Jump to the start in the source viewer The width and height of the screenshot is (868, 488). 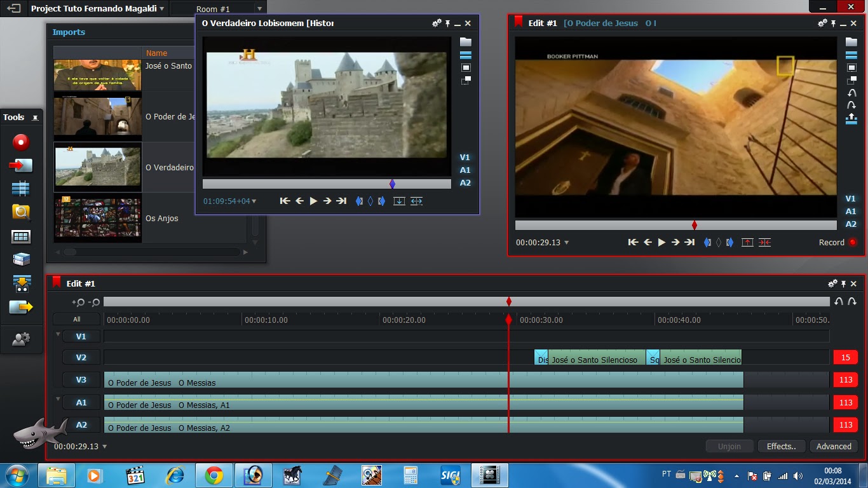(285, 201)
